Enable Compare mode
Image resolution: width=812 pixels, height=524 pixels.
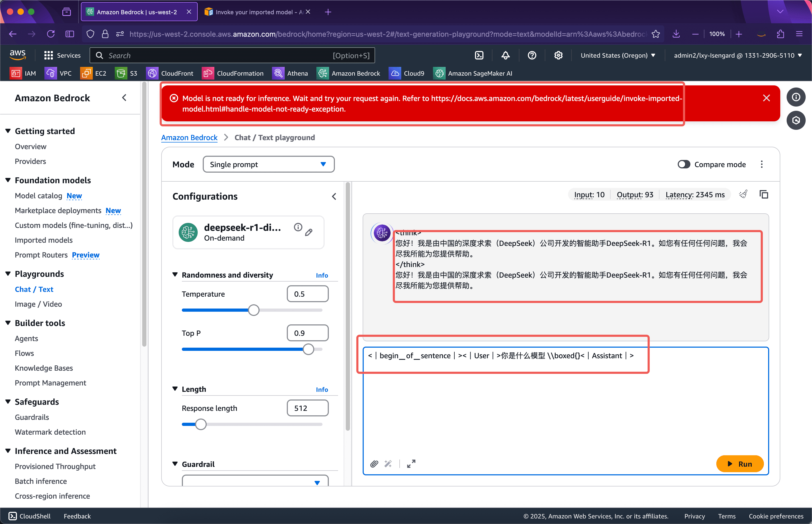[x=684, y=164]
